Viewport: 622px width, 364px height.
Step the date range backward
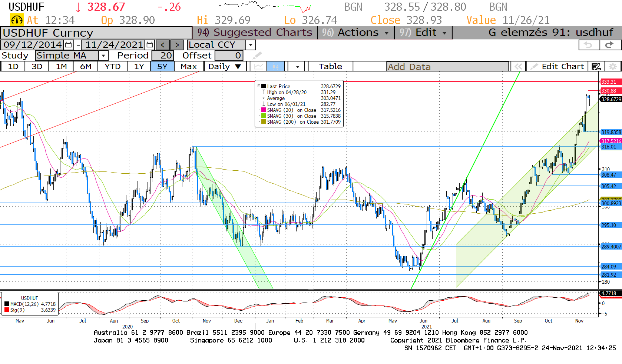pos(163,45)
